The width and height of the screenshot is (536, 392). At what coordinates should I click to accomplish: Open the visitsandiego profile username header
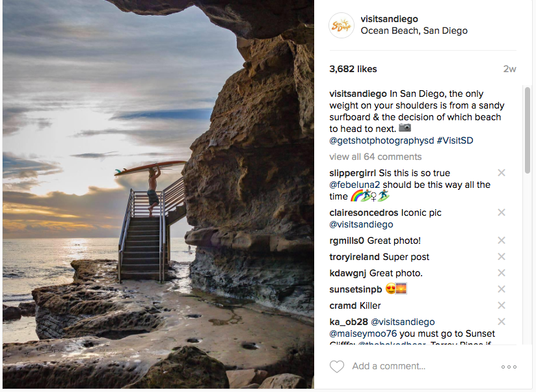pos(389,19)
